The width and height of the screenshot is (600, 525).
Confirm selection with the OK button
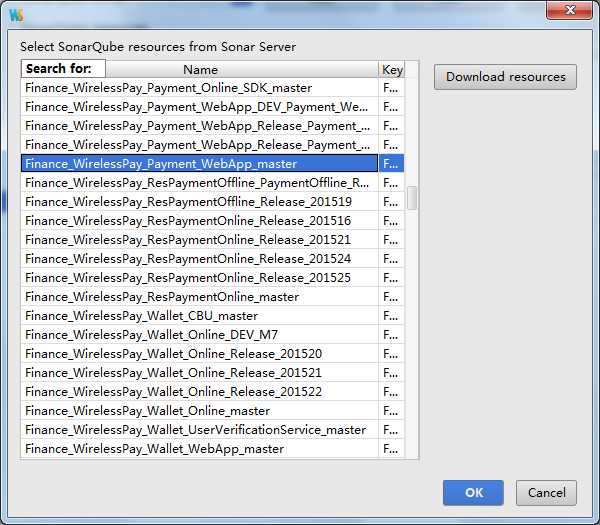(473, 492)
